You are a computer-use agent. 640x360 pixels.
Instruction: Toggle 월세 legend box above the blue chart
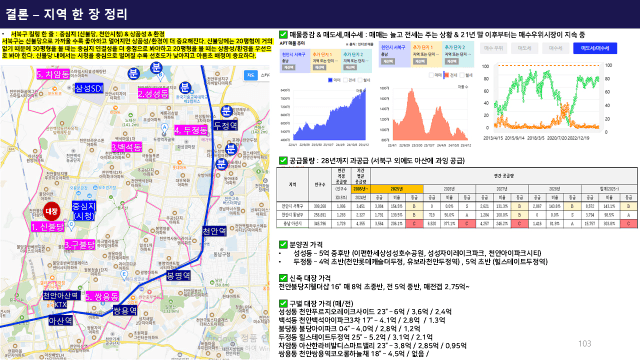[x=360, y=80]
